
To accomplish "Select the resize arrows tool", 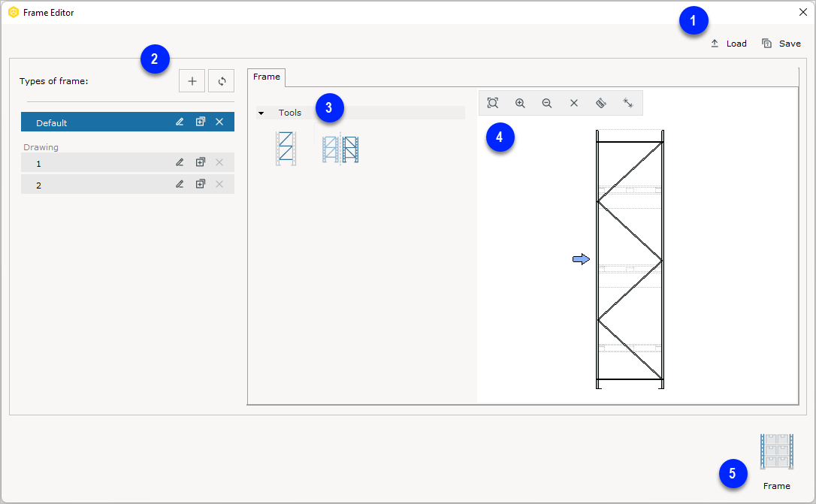I will [628, 103].
